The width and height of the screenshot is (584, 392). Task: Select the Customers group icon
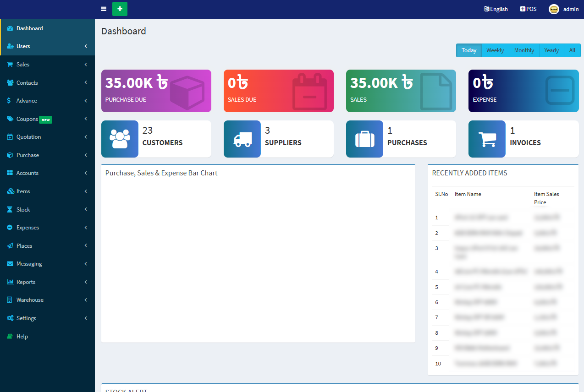click(x=120, y=138)
